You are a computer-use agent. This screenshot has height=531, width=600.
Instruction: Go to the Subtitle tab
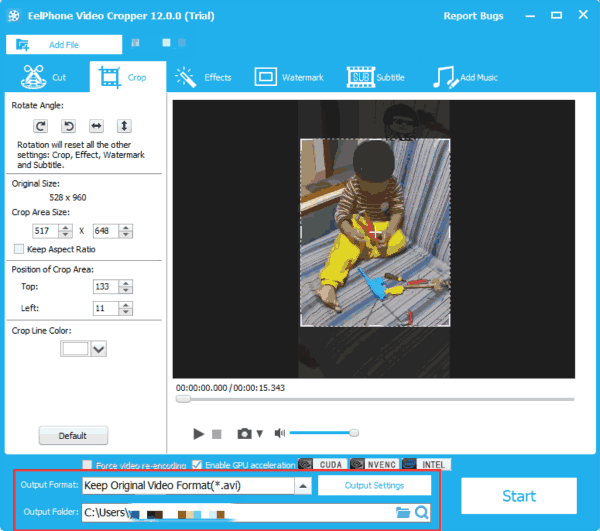[x=376, y=77]
